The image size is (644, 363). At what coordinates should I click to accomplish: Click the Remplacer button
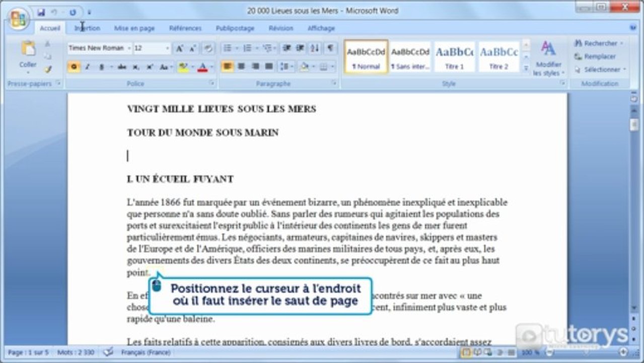(595, 56)
